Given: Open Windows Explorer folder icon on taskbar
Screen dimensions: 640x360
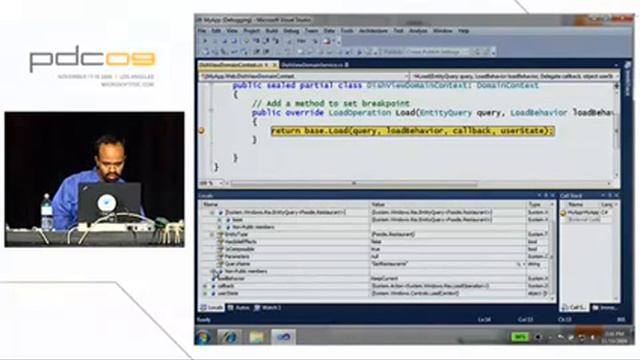Looking at the screenshot, I should (256, 337).
